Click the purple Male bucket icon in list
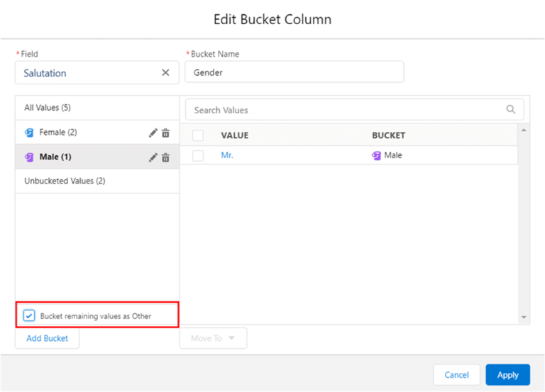 (29, 157)
